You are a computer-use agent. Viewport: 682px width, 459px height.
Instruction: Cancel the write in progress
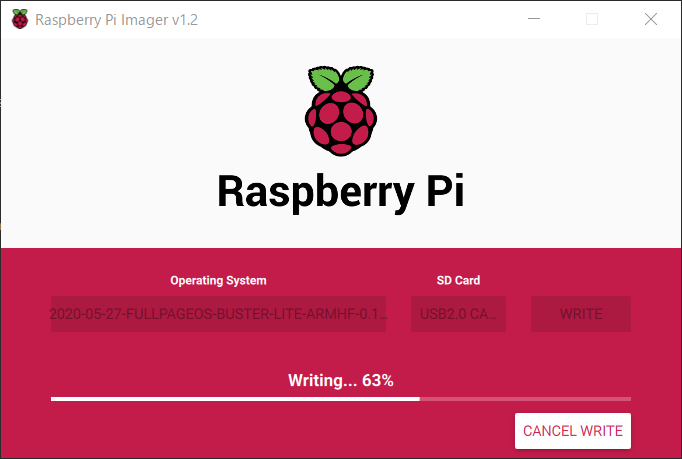573,431
